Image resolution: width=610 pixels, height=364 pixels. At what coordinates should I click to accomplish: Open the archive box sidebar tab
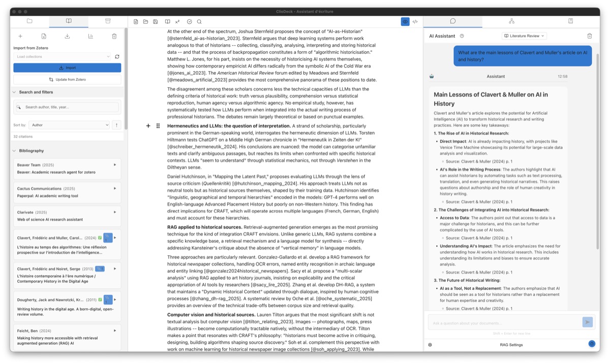pos(108,21)
